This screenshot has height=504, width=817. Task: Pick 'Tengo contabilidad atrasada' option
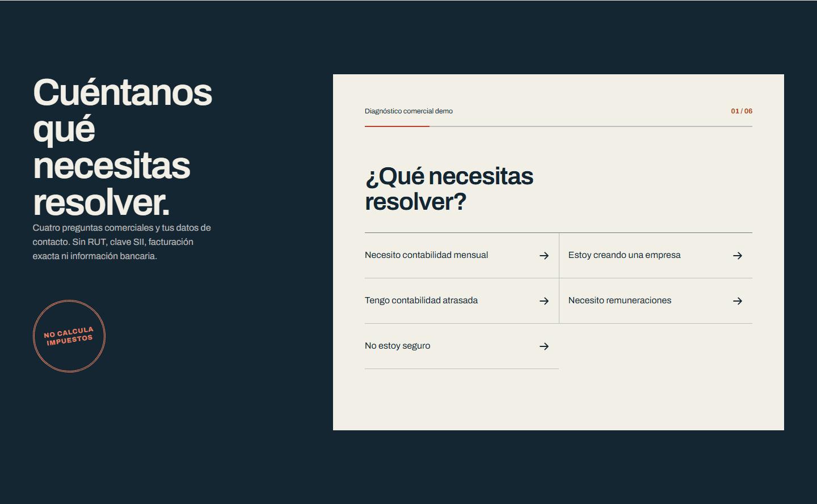(x=461, y=300)
